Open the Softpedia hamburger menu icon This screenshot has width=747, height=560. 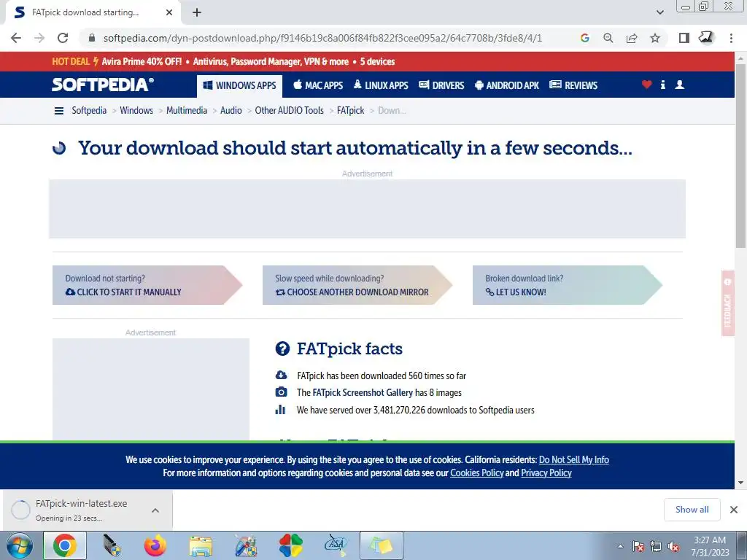coord(59,111)
